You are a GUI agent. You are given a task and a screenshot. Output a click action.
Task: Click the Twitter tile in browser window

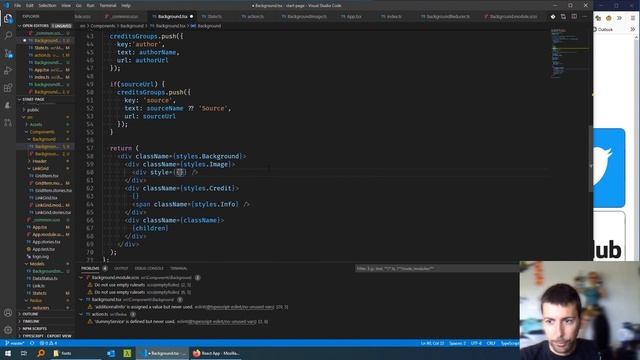[609, 168]
